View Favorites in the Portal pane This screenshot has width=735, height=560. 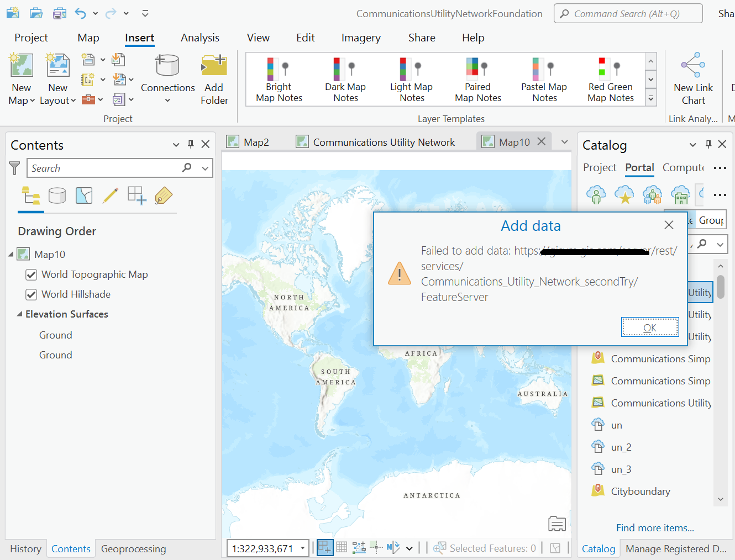pos(624,194)
